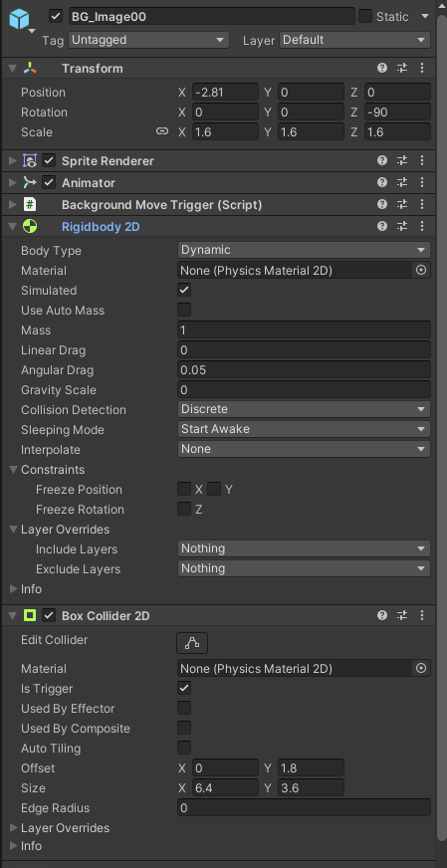Click the Animator component icon

(x=30, y=182)
